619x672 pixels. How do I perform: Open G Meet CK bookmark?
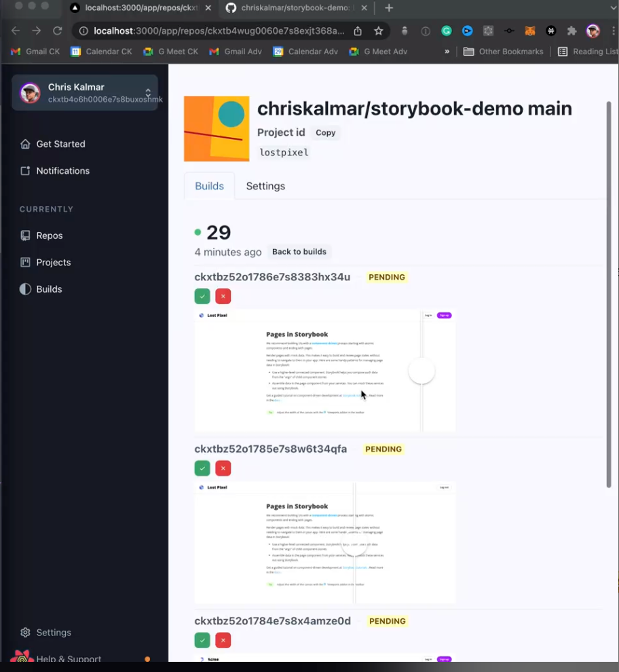(x=171, y=52)
